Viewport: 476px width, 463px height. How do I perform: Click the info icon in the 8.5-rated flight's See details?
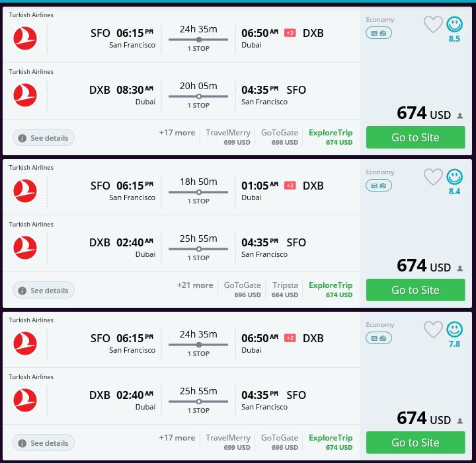(x=22, y=138)
